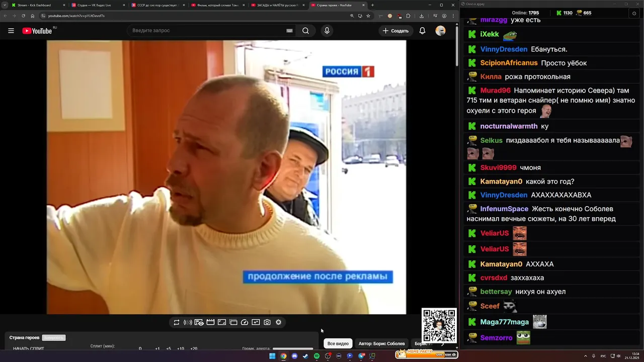Switch to СССР до сих пор существует tab
644x362 pixels.
(157, 5)
